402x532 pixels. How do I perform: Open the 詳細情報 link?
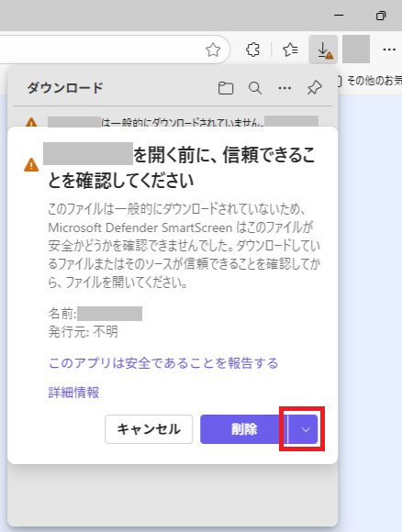(73, 393)
